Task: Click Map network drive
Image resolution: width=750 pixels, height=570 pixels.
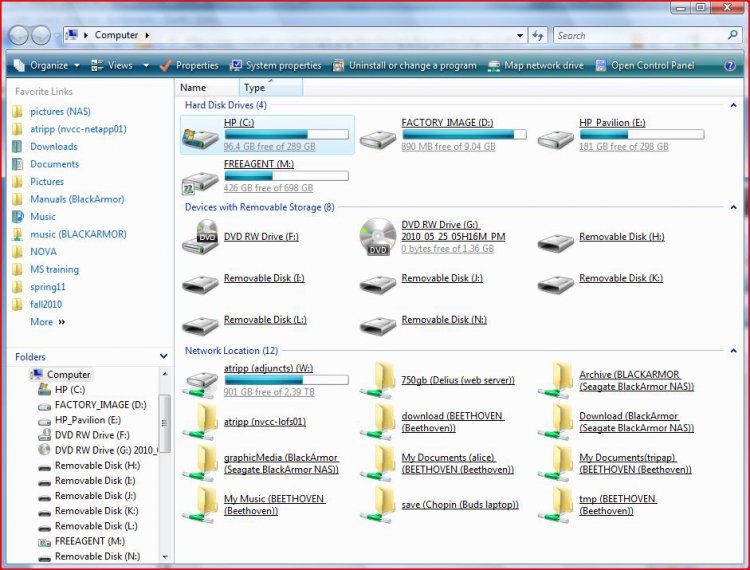Action: (x=536, y=66)
